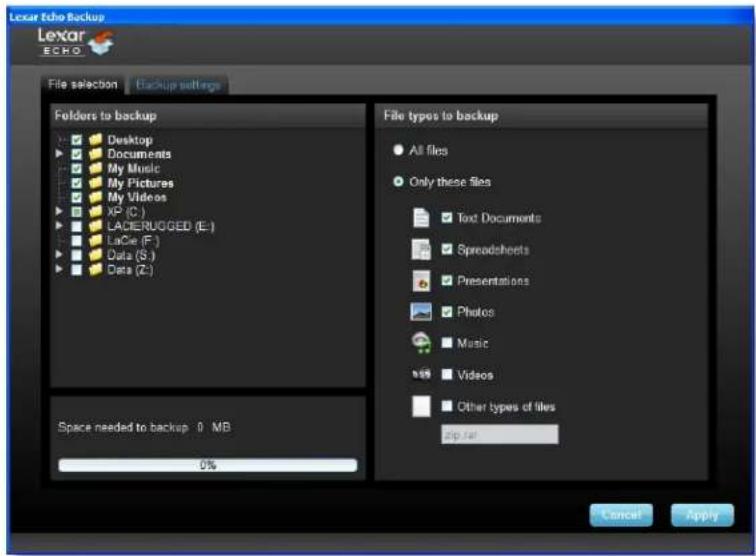The height and width of the screenshot is (556, 756).
Task: Click the Spreadsheets label text
Action: click(x=493, y=250)
